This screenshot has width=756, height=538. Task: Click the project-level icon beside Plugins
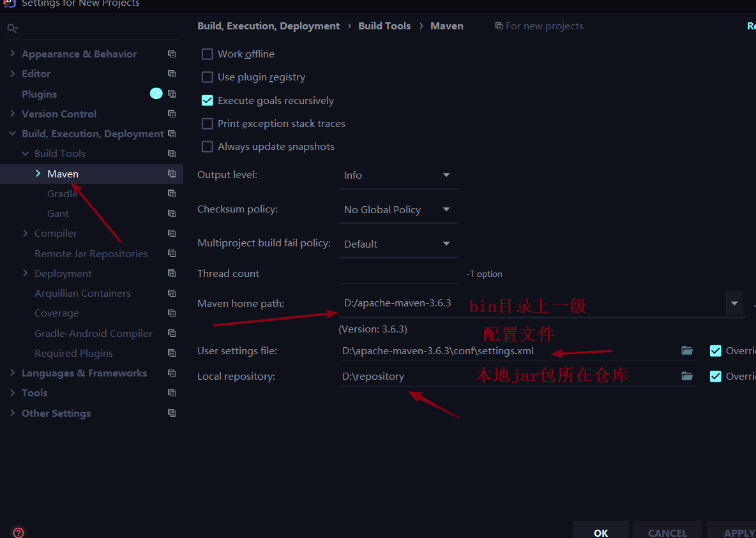(x=172, y=94)
